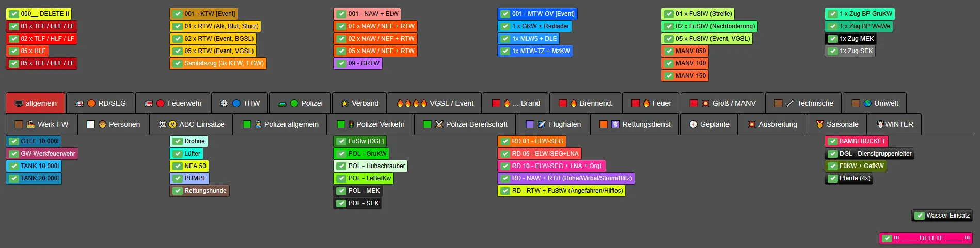Click the clock icon on Geplante tab
The height and width of the screenshot is (248, 980).
[x=693, y=124]
